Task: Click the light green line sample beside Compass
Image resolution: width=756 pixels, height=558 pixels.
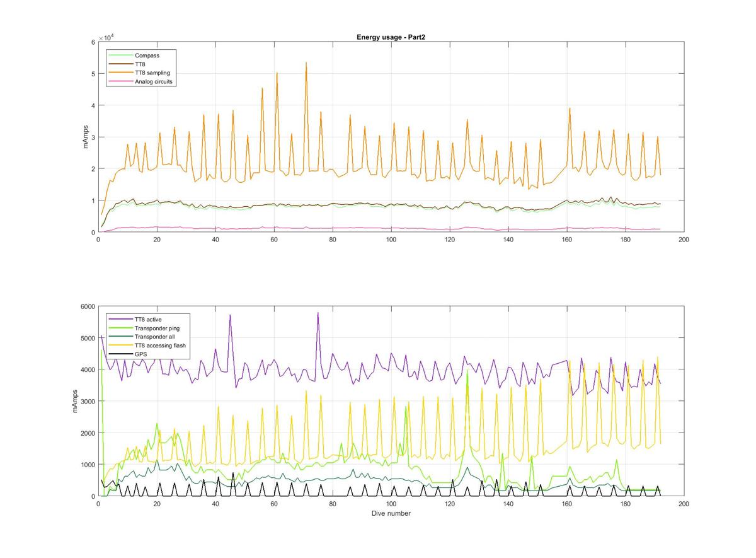Action: coord(120,55)
